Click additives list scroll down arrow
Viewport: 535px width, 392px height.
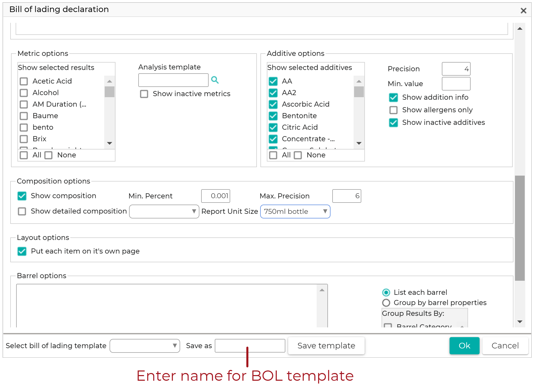pos(359,143)
